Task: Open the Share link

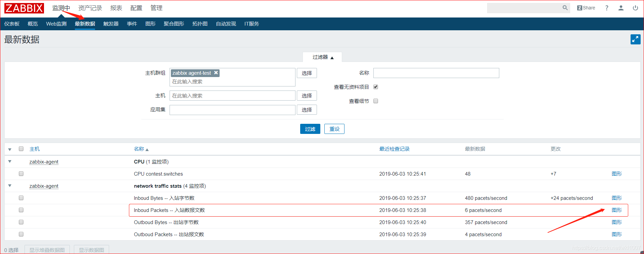Action: [x=586, y=8]
